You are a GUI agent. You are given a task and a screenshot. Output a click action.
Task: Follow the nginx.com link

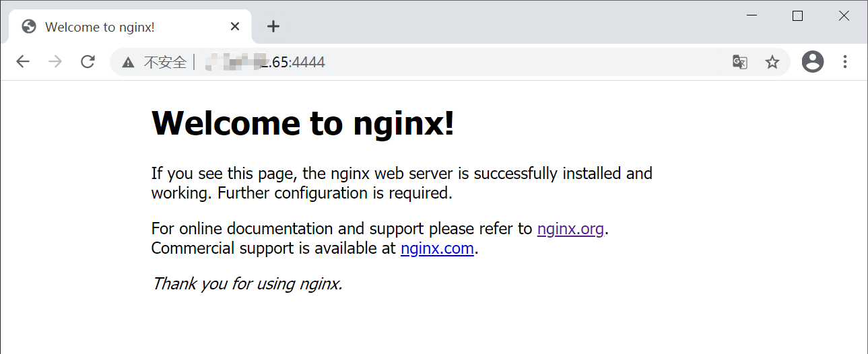tap(438, 248)
